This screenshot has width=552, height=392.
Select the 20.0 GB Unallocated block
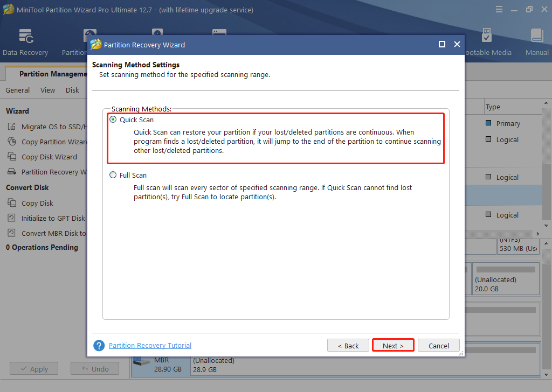click(x=506, y=279)
